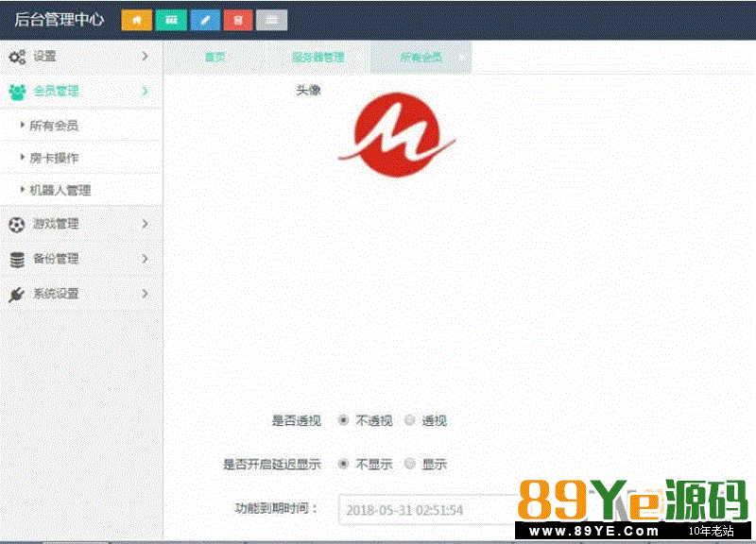
Task: Select the 不显示 radio option
Action: click(343, 464)
